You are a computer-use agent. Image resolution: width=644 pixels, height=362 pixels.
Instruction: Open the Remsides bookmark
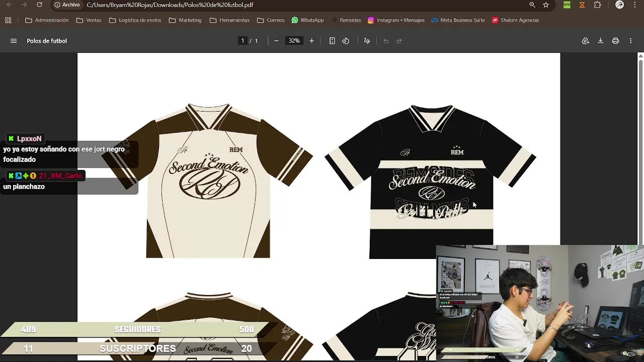[x=346, y=20]
